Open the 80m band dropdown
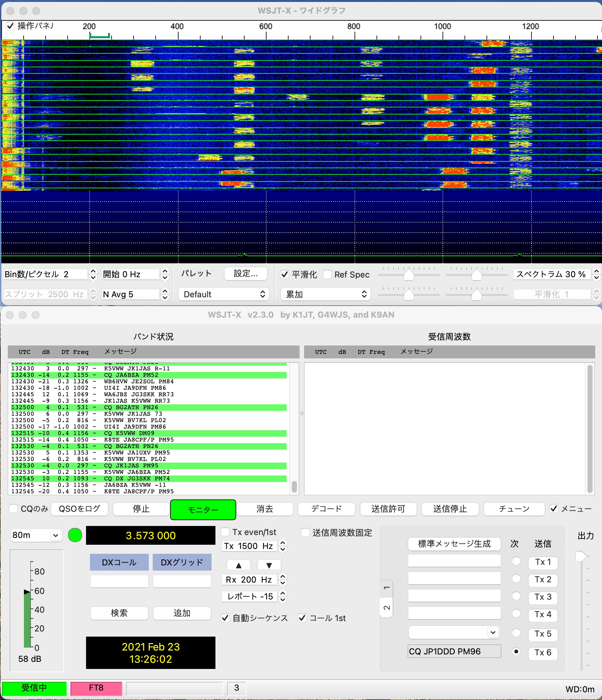This screenshot has width=602, height=700. (36, 535)
